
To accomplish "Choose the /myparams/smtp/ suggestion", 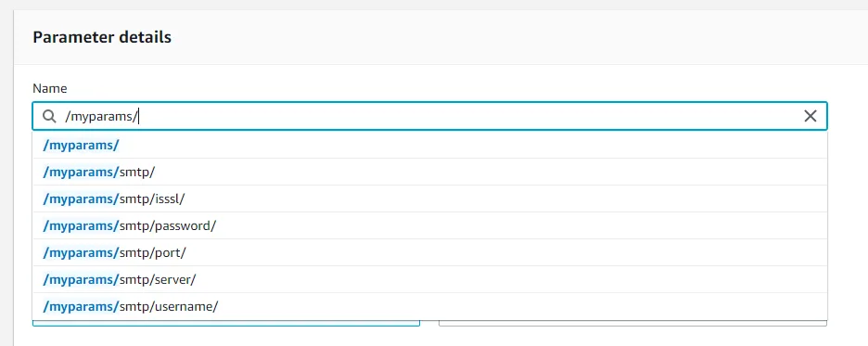I will point(429,173).
